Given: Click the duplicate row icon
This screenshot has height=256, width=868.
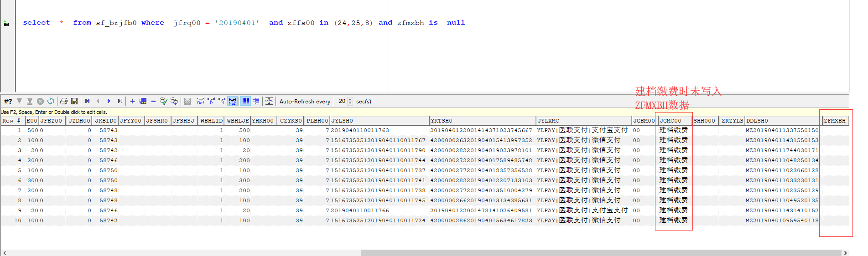Looking at the screenshot, I should pyautogui.click(x=143, y=101).
